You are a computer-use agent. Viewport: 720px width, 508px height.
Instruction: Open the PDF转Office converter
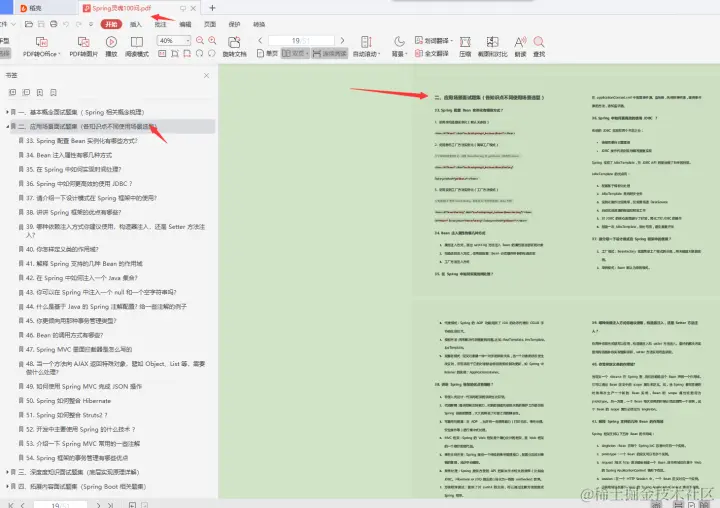tap(41, 47)
